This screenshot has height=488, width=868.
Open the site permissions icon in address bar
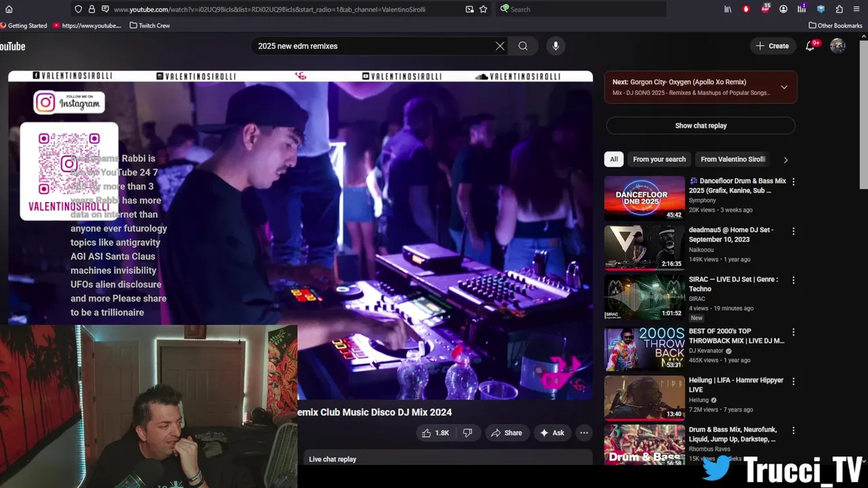click(x=105, y=9)
